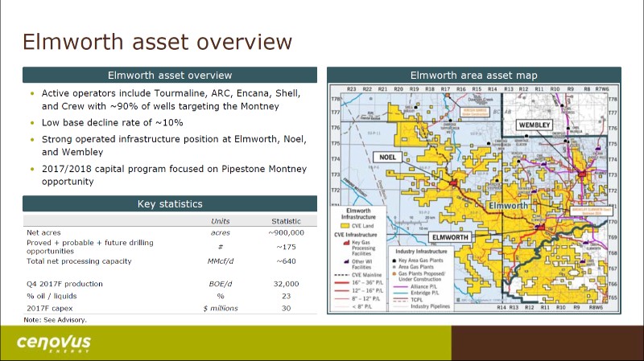Click the 'Units' column header

click(220, 221)
